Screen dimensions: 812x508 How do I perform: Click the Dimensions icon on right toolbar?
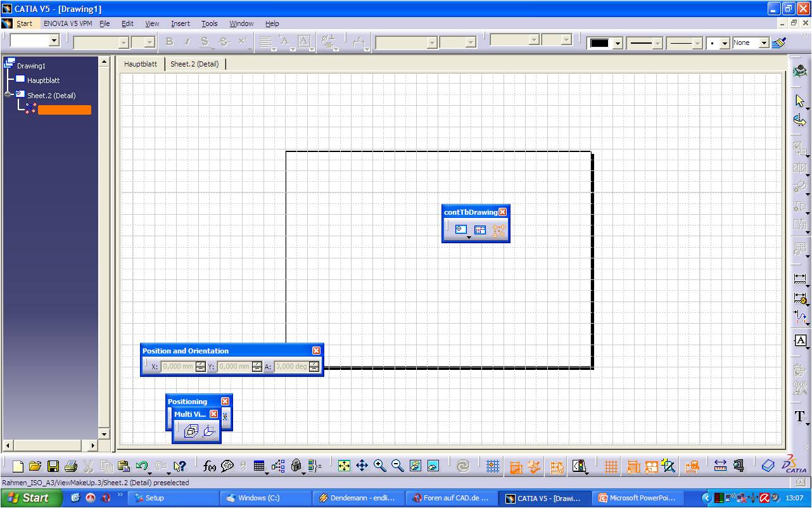800,279
